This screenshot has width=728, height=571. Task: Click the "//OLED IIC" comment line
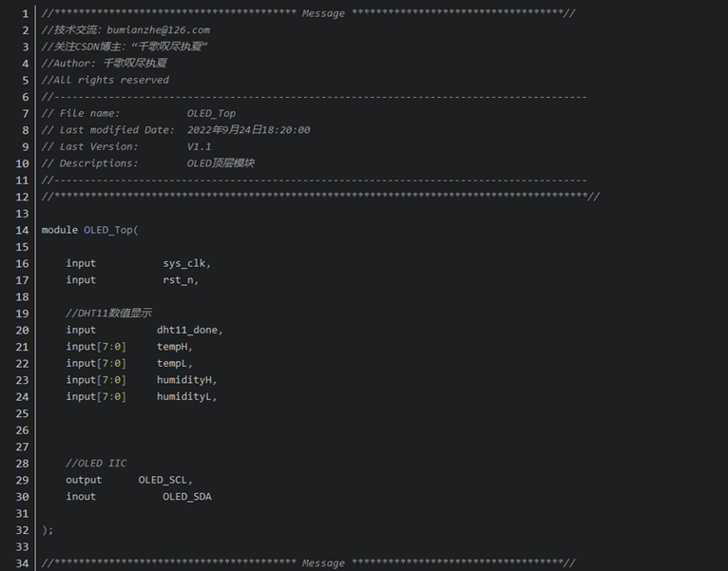pos(96,463)
